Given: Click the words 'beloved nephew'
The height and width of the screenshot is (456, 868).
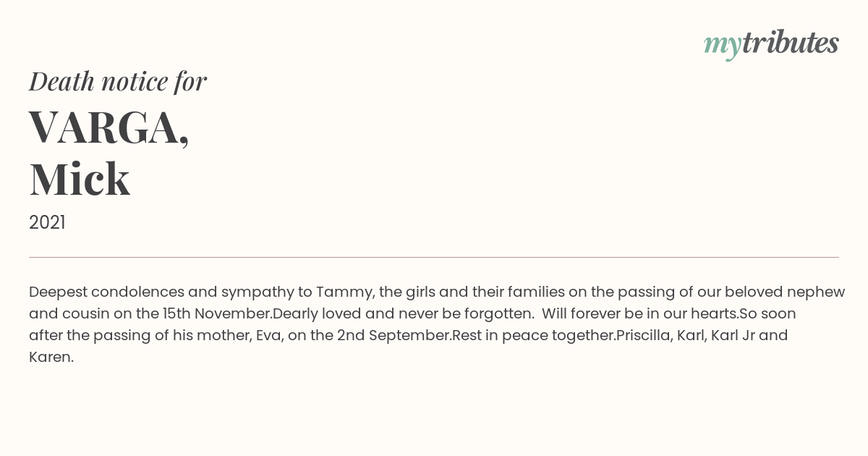Looking at the screenshot, I should (785, 292).
